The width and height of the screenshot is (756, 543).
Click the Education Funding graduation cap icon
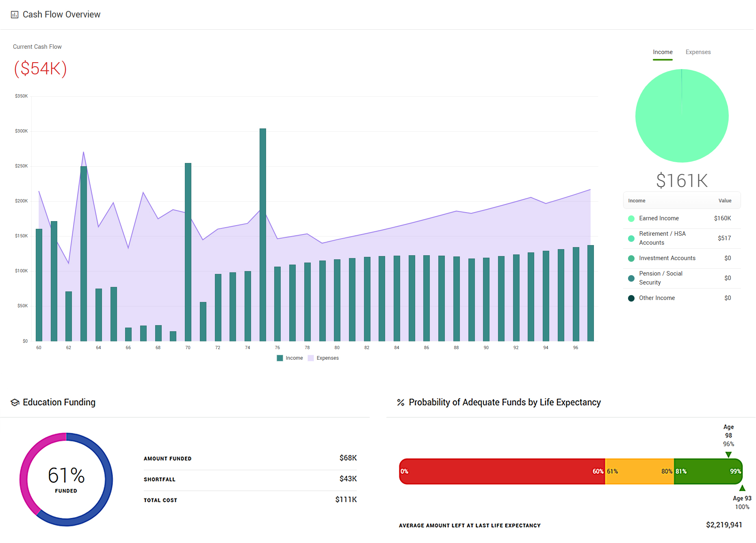click(15, 402)
